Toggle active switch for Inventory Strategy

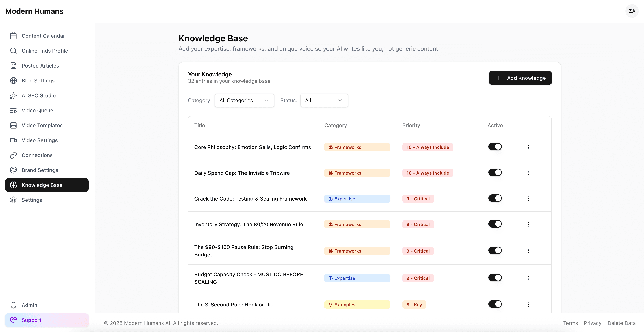(x=495, y=224)
